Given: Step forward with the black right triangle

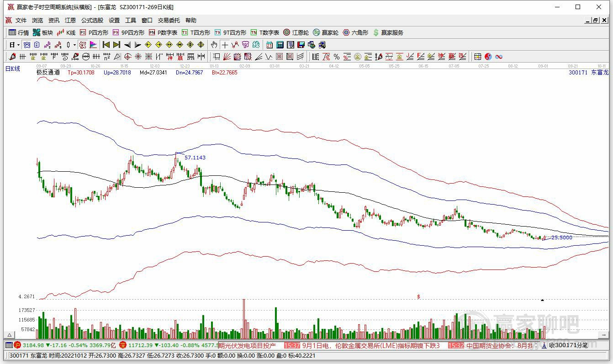Looking at the screenshot, I should pyautogui.click(x=138, y=45).
